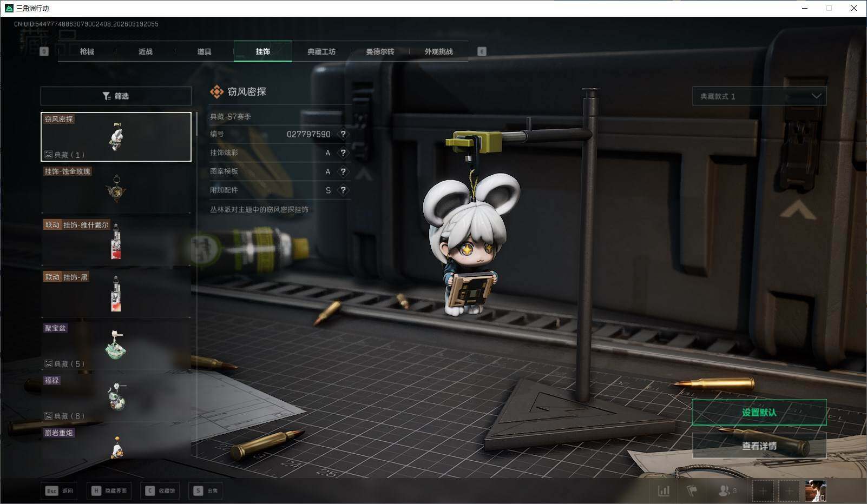Open the help icon in the 图案模板 row
Screen dimensions: 867x504
coord(343,171)
